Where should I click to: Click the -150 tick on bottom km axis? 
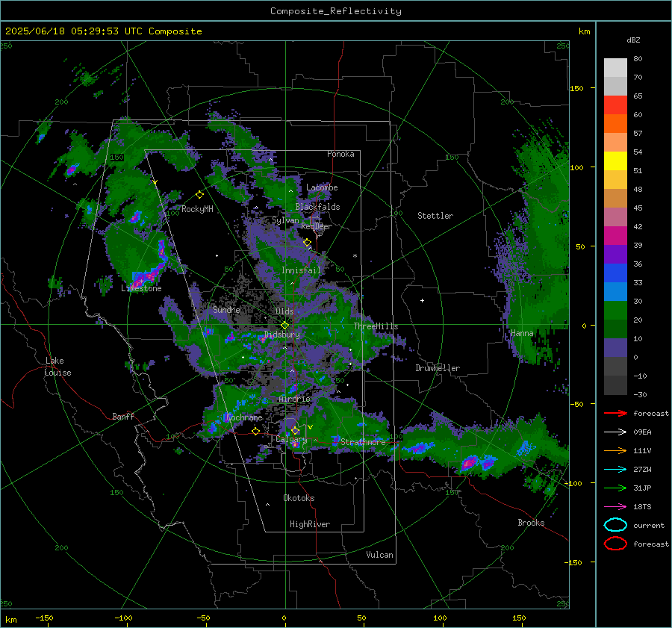[x=44, y=618]
